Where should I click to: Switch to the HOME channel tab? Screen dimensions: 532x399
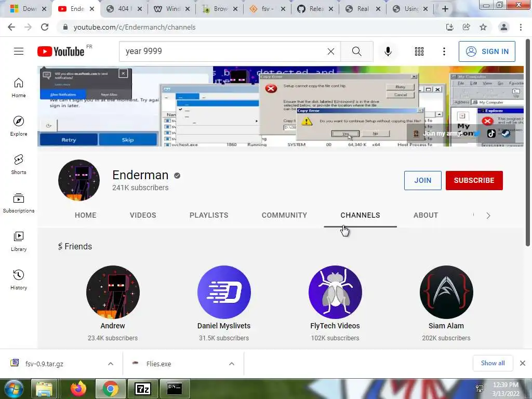[x=86, y=215]
